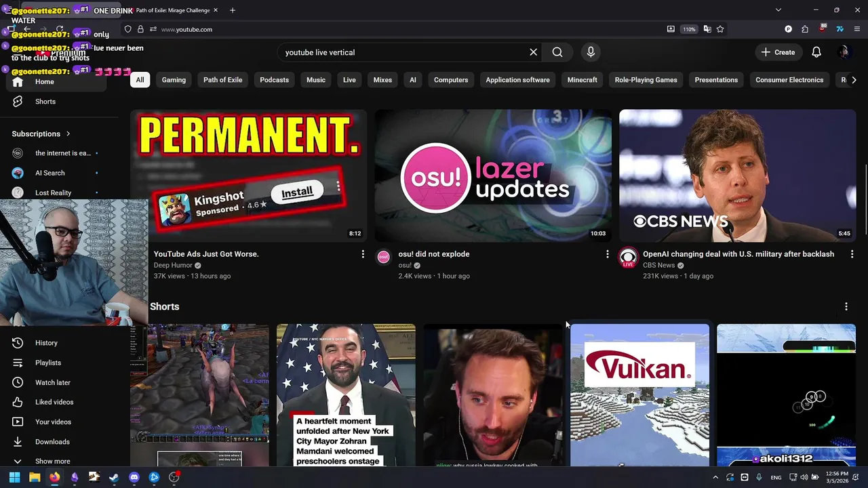This screenshot has height=488, width=868.
Task: Go to Home in the sidebar
Action: click(x=56, y=82)
